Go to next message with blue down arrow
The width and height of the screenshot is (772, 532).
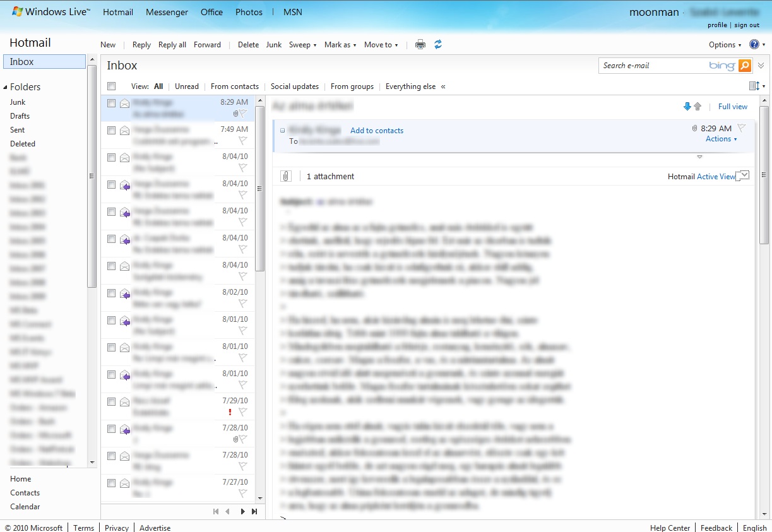pyautogui.click(x=687, y=107)
